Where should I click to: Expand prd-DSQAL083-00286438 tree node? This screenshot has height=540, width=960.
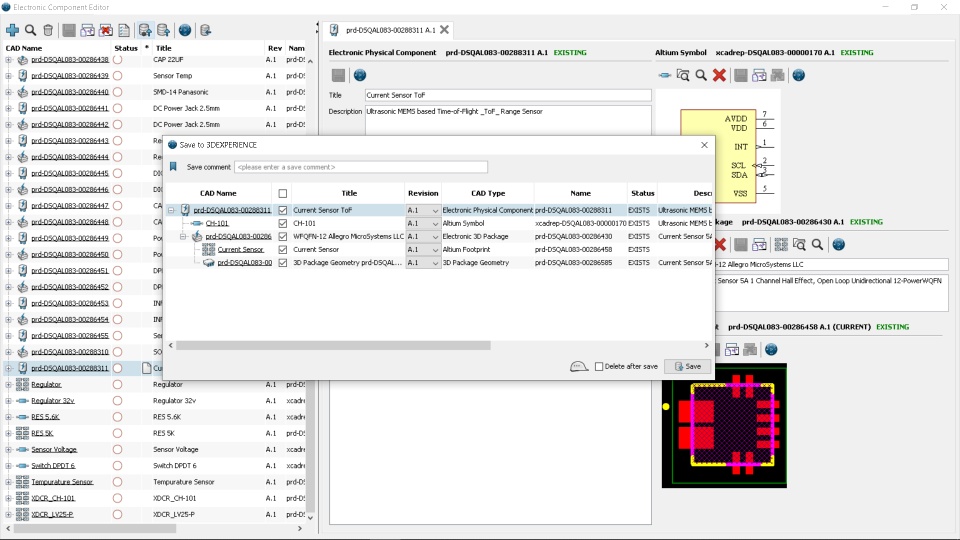click(9, 60)
